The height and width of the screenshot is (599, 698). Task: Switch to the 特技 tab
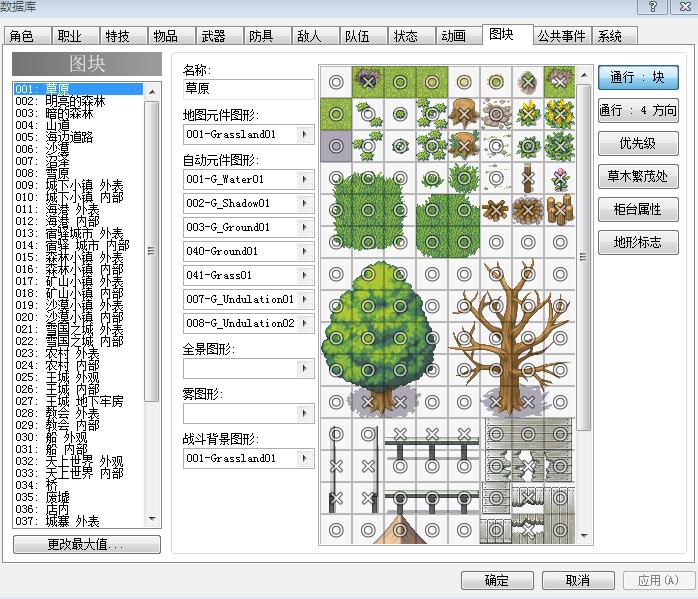(123, 36)
